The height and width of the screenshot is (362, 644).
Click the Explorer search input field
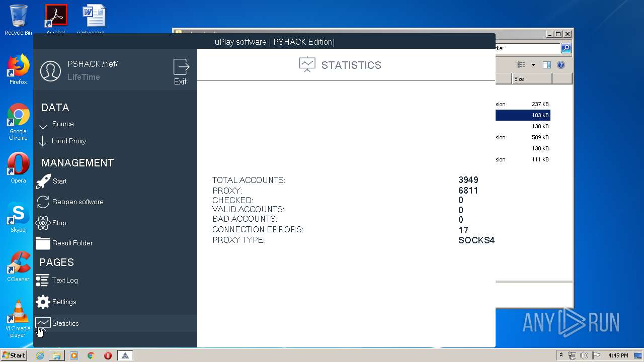pyautogui.click(x=528, y=48)
